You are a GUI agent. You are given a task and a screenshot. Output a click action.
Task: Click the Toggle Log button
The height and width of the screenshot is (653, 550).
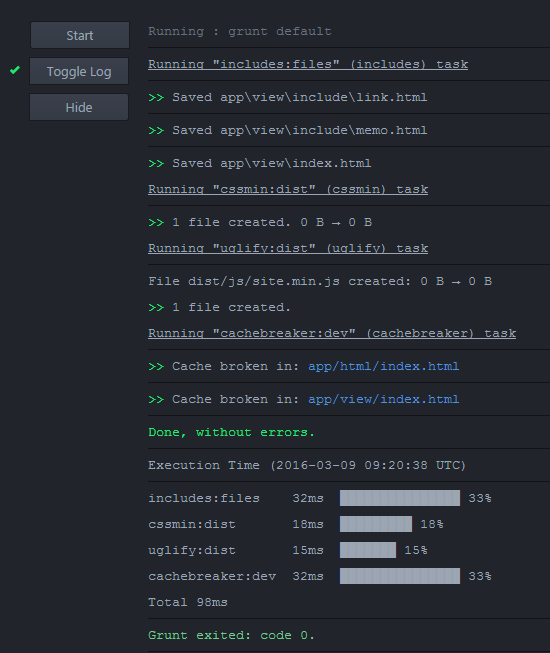coord(79,71)
